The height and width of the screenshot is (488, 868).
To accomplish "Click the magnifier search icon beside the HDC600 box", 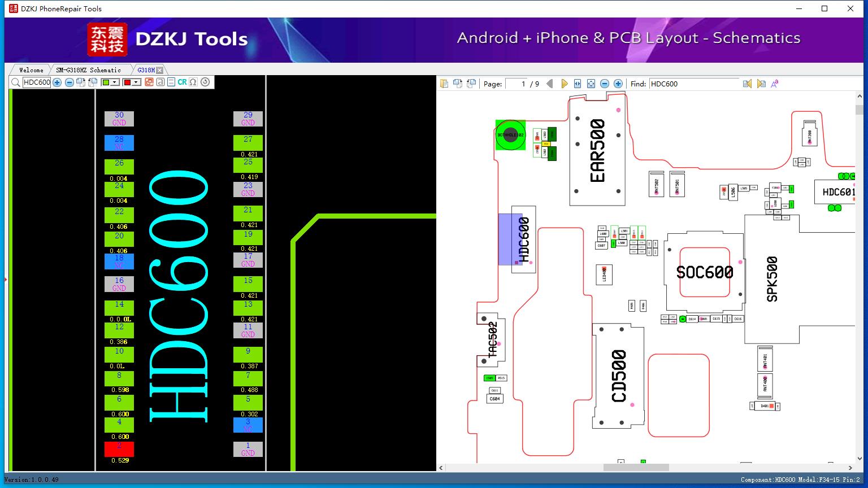I will point(16,82).
